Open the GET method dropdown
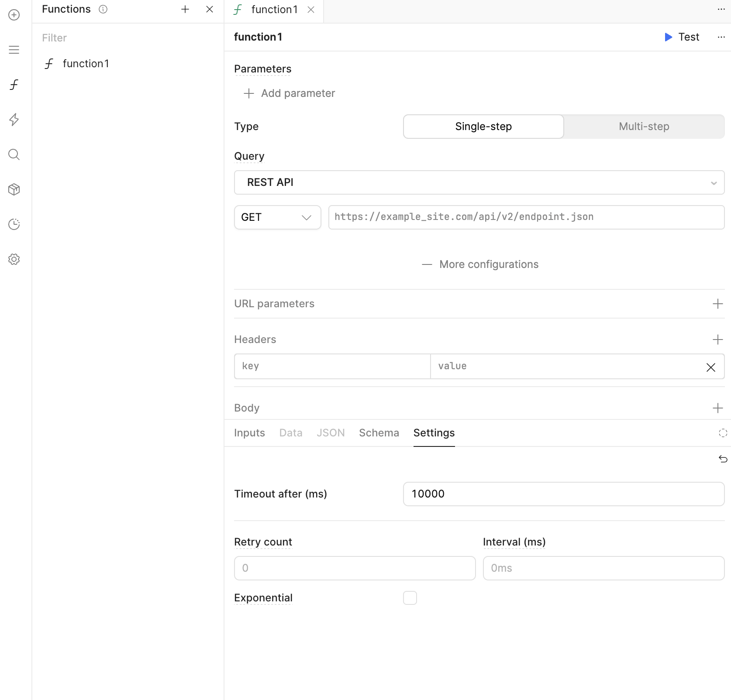The image size is (731, 700). coord(277,217)
